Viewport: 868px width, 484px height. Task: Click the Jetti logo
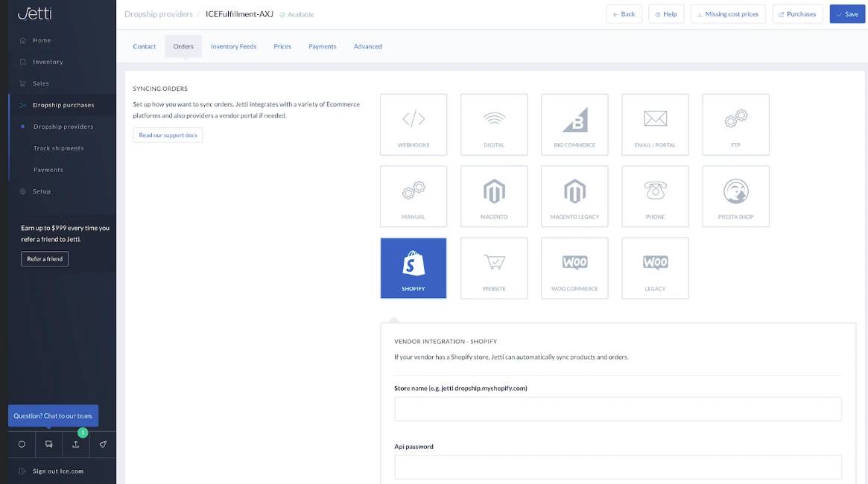click(x=34, y=13)
